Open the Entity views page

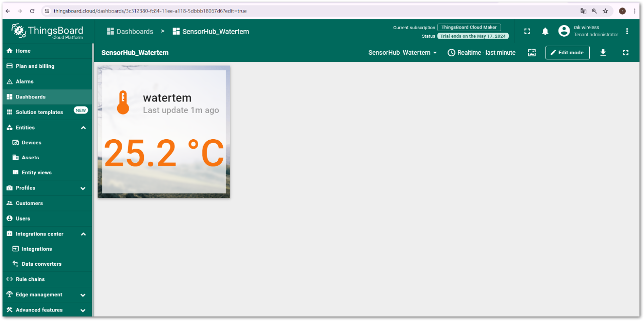47,173
